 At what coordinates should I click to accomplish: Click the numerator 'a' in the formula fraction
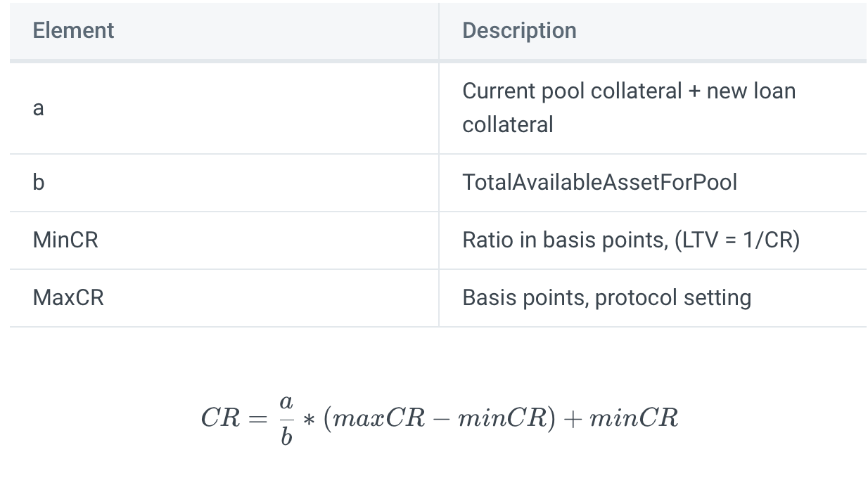(x=286, y=402)
